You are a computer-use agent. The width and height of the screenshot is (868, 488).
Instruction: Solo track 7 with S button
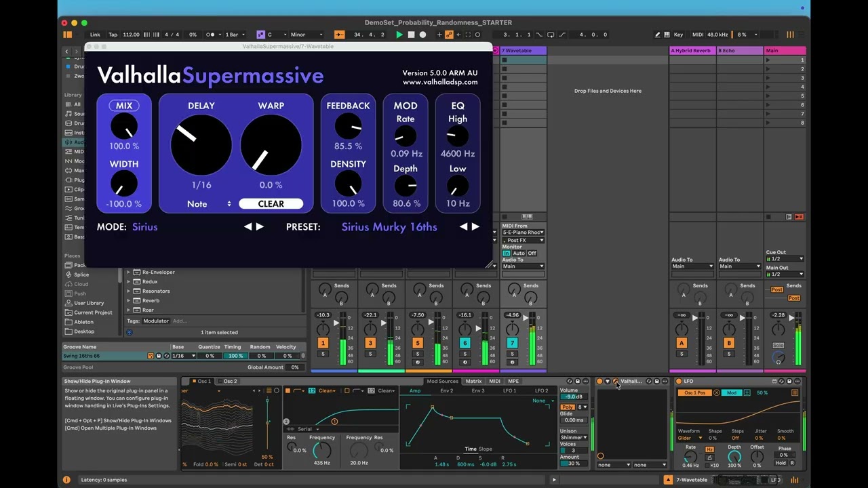[513, 354]
